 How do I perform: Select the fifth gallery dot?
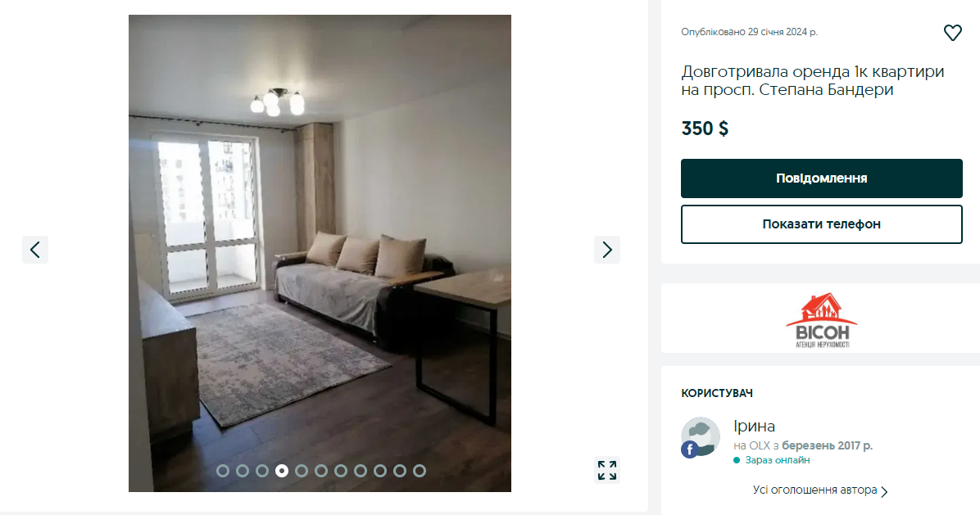302,471
